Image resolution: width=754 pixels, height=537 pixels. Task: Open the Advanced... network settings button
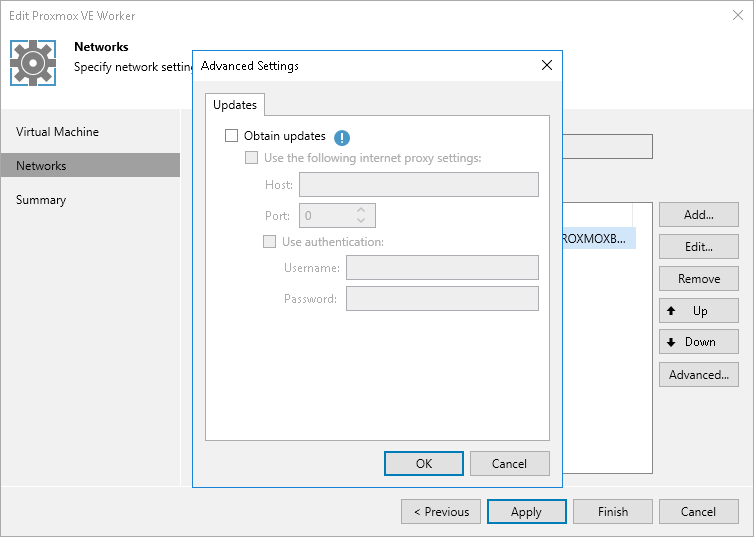[699, 375]
